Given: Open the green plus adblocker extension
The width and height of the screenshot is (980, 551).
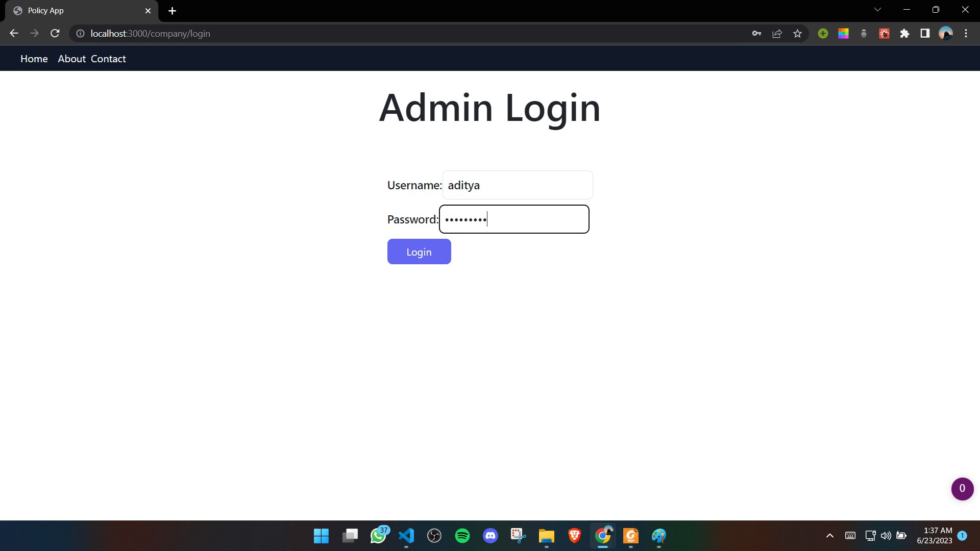Looking at the screenshot, I should pyautogui.click(x=823, y=33).
